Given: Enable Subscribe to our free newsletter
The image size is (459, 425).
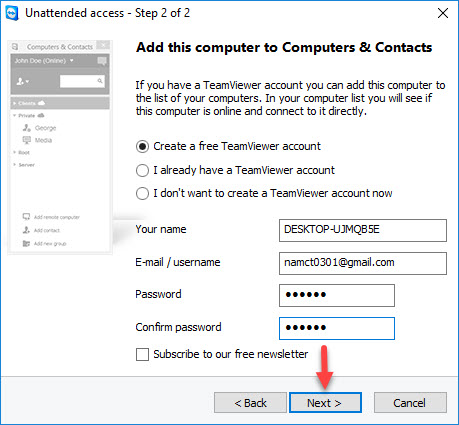Looking at the screenshot, I should coord(142,354).
